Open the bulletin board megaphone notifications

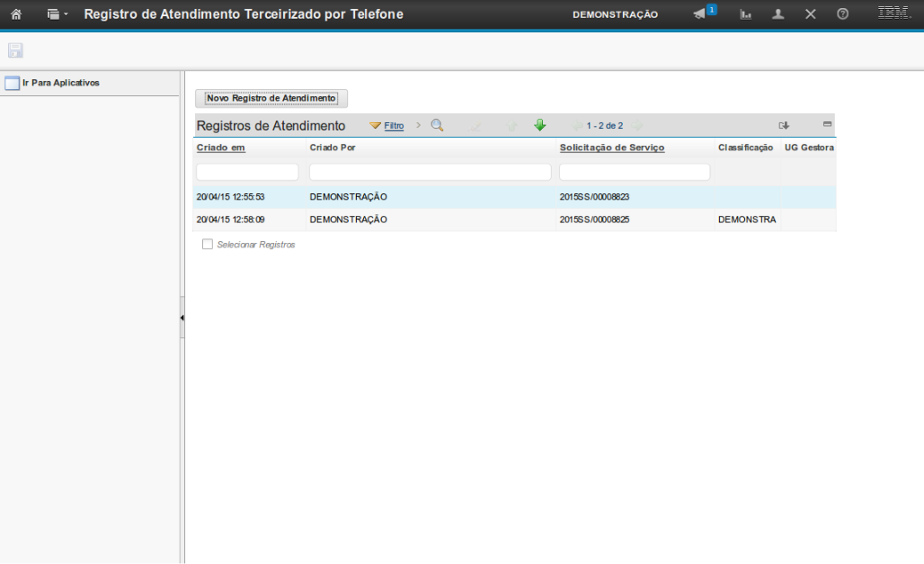coord(701,13)
